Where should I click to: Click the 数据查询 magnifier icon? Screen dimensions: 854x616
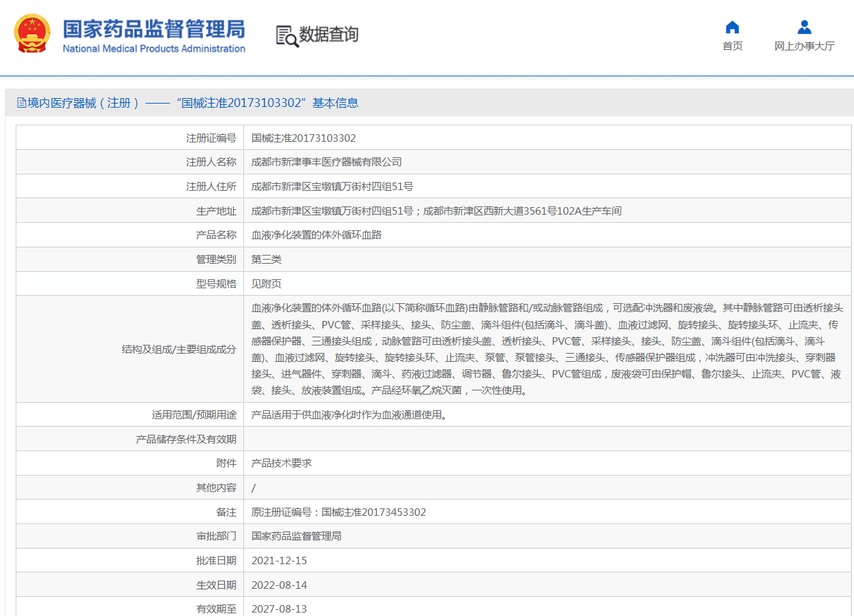click(x=287, y=36)
